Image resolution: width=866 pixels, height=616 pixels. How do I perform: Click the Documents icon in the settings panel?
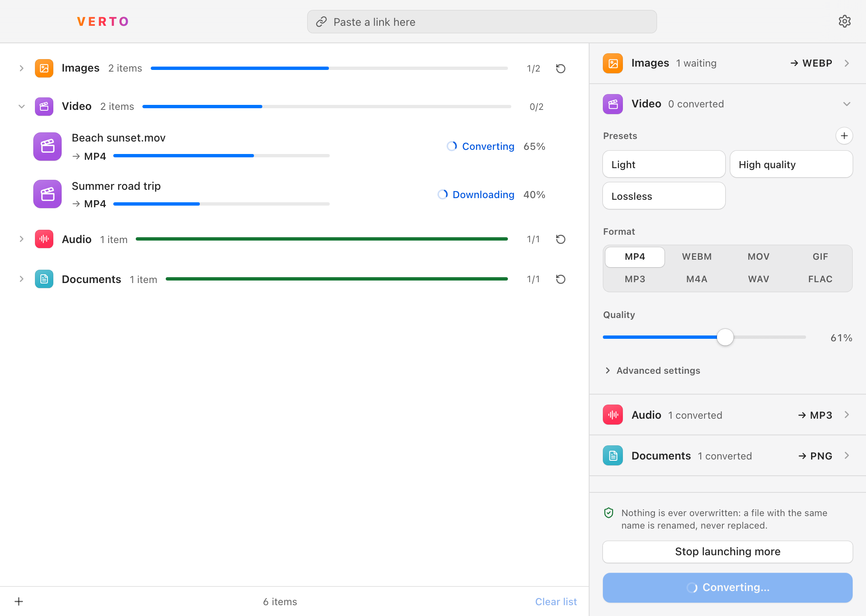(x=613, y=455)
